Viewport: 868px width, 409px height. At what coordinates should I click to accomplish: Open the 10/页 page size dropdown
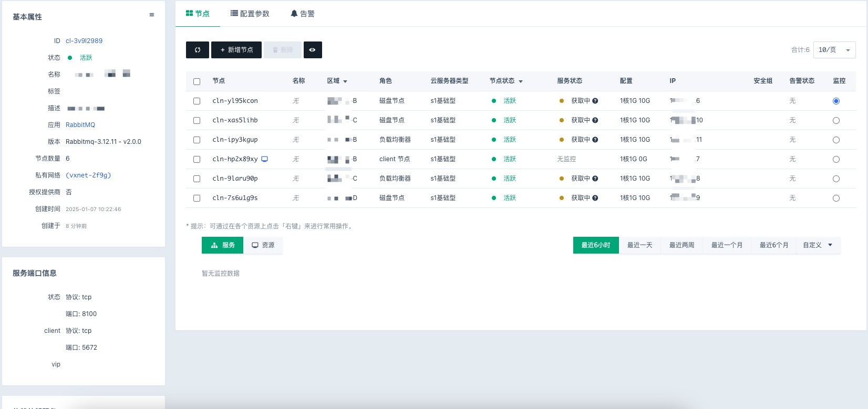point(834,50)
